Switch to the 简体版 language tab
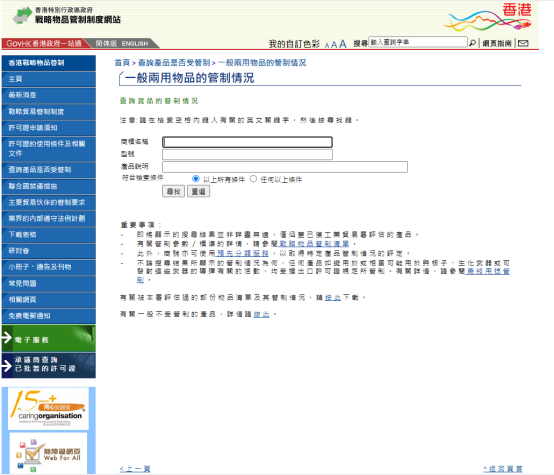The image size is (554, 475). 106,43
